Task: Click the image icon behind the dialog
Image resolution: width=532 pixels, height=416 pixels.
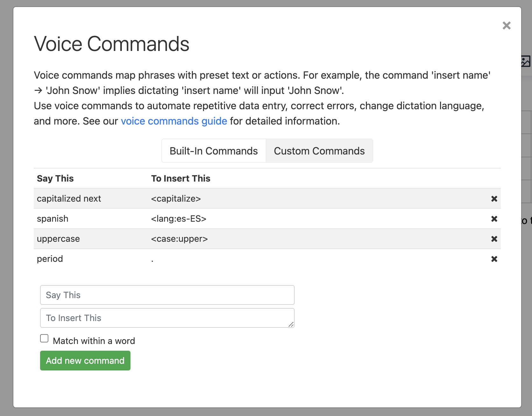Action: [526, 61]
